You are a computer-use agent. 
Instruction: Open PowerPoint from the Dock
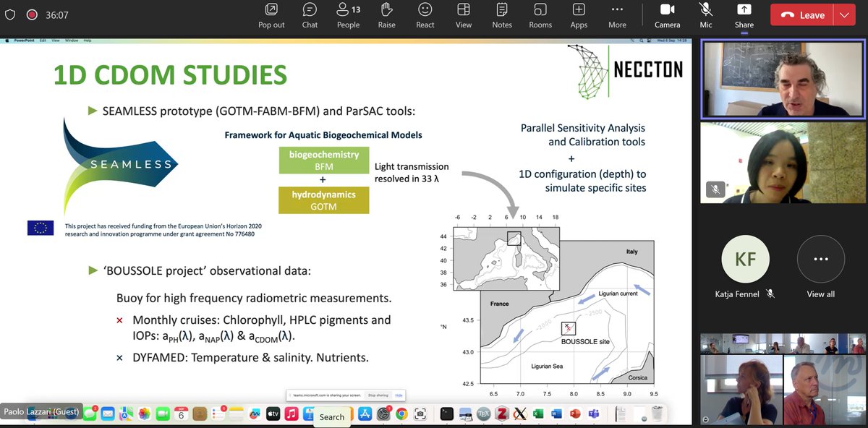pyautogui.click(x=575, y=414)
